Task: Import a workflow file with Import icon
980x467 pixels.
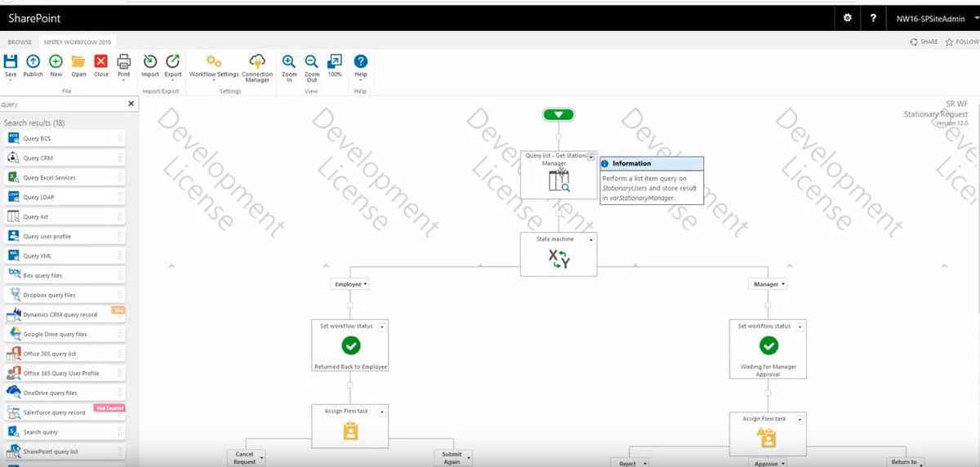Action: tap(150, 61)
